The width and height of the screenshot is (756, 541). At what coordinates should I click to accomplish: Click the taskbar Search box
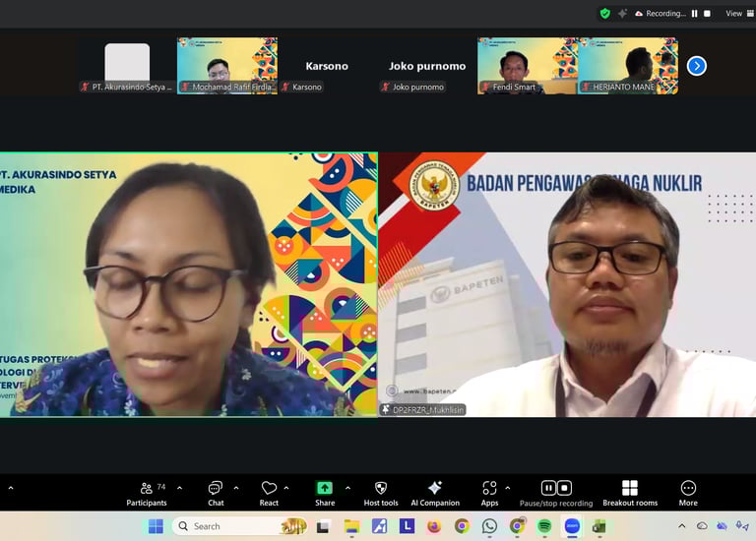pos(239,526)
